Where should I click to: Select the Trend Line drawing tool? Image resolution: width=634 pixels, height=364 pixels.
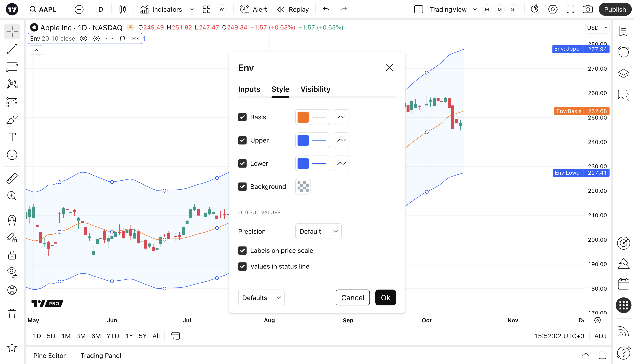12,49
